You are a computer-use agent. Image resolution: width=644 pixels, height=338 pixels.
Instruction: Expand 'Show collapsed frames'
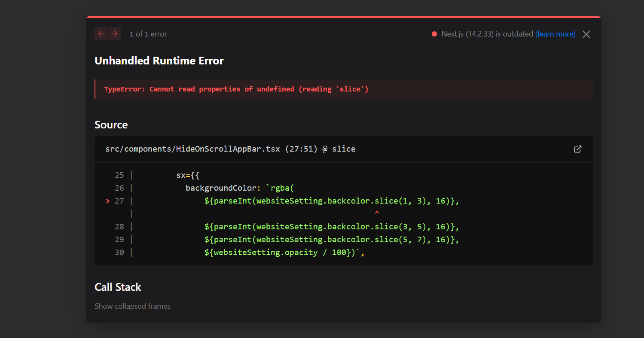pos(132,306)
